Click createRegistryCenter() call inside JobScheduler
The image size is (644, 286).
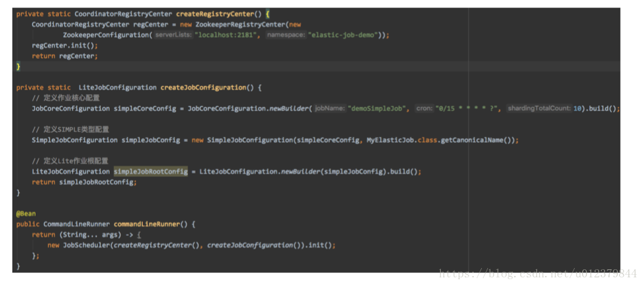(157, 245)
